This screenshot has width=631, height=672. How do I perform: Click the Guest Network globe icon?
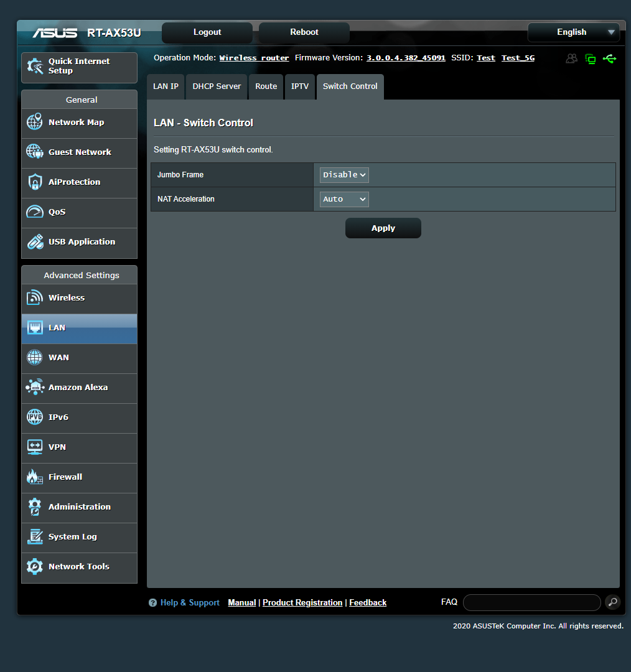(x=35, y=152)
